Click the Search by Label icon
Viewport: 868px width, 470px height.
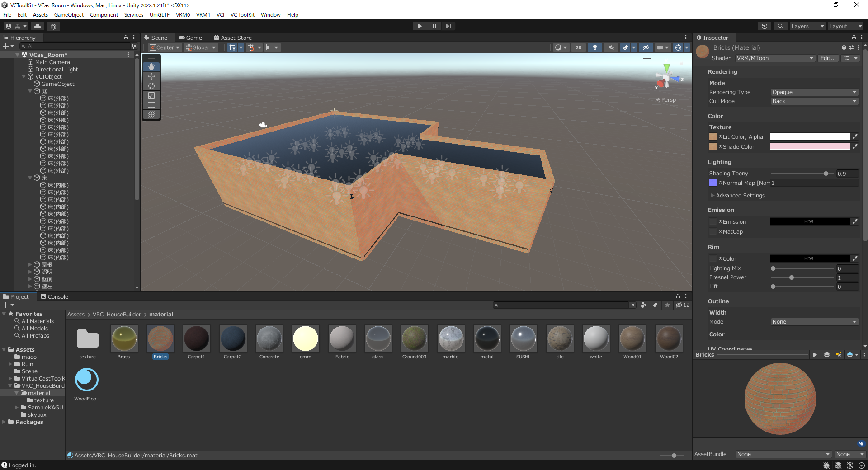point(655,305)
